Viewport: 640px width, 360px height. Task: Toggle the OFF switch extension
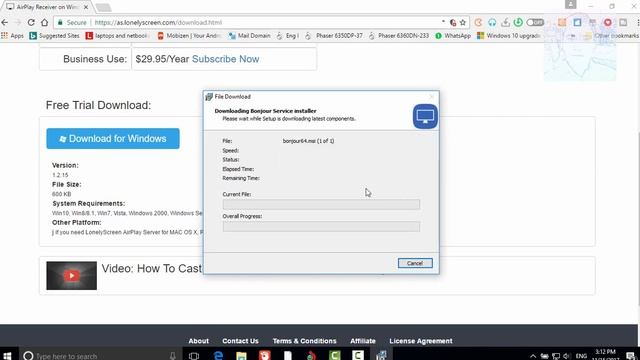click(x=535, y=22)
